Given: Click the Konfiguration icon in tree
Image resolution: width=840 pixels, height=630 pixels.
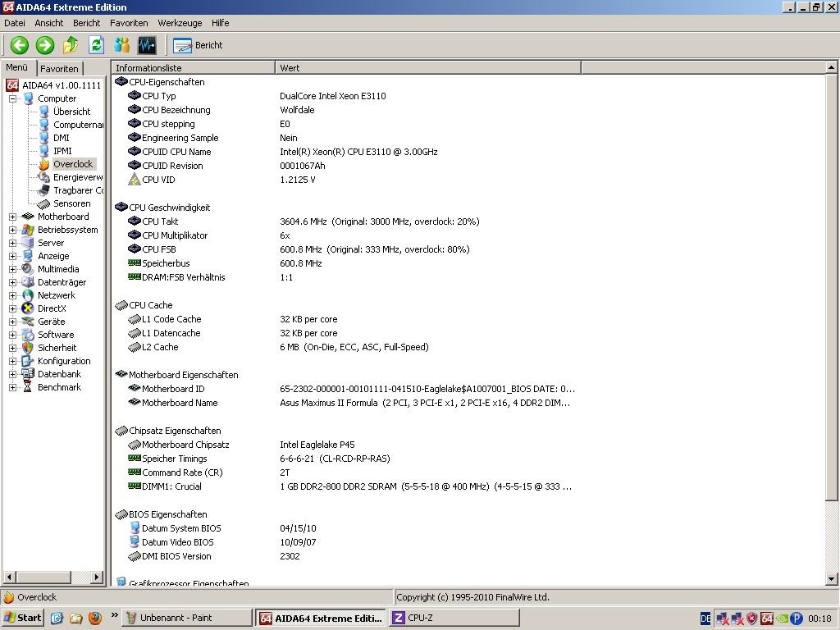Looking at the screenshot, I should [28, 361].
